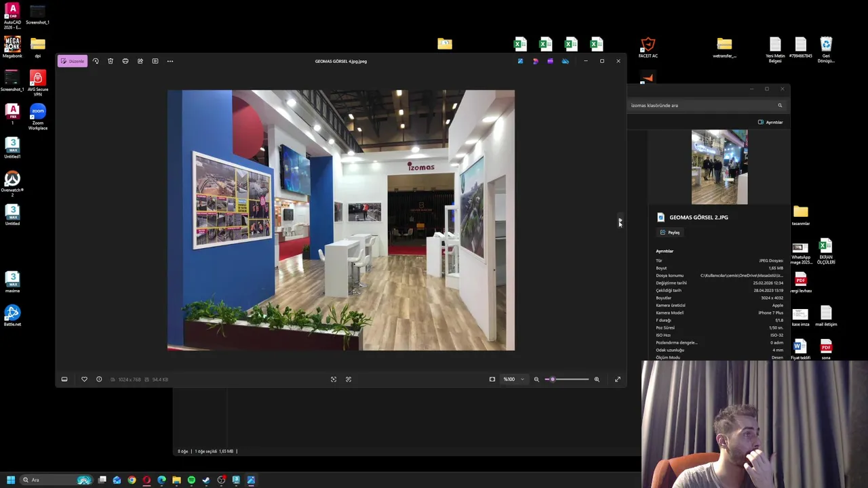Open Spotify from the taskbar

click(191, 480)
